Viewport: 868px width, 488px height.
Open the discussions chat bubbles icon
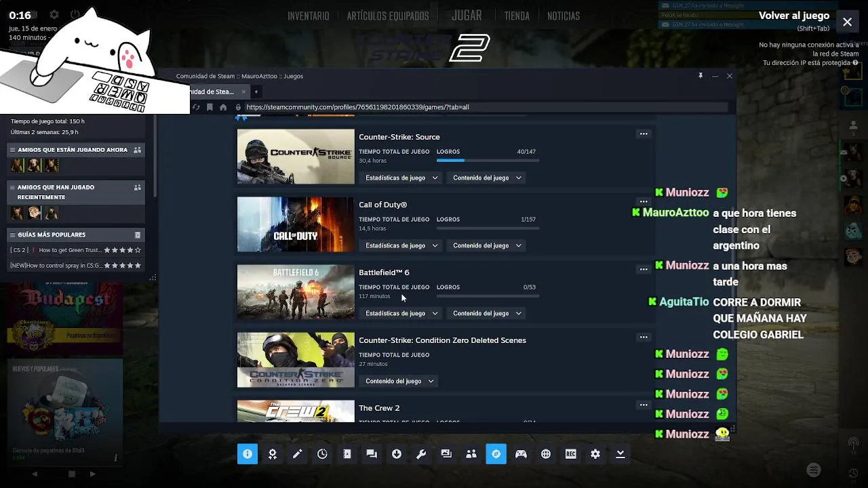click(x=372, y=454)
